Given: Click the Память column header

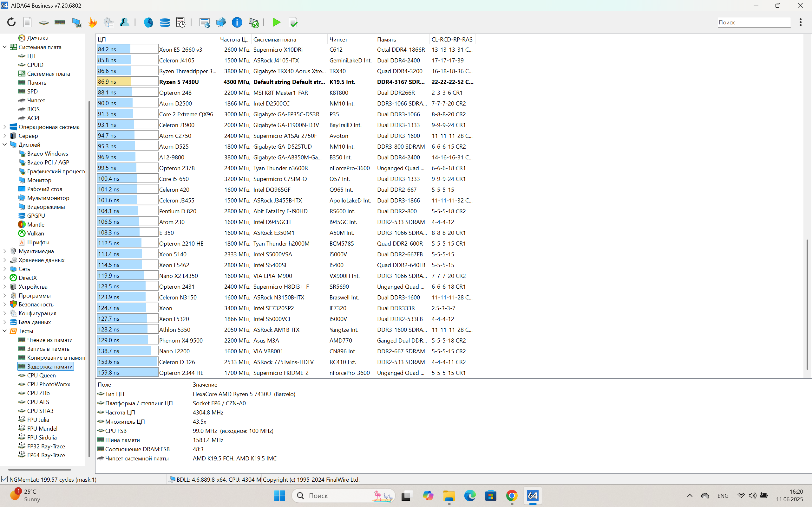Looking at the screenshot, I should click(387, 39).
